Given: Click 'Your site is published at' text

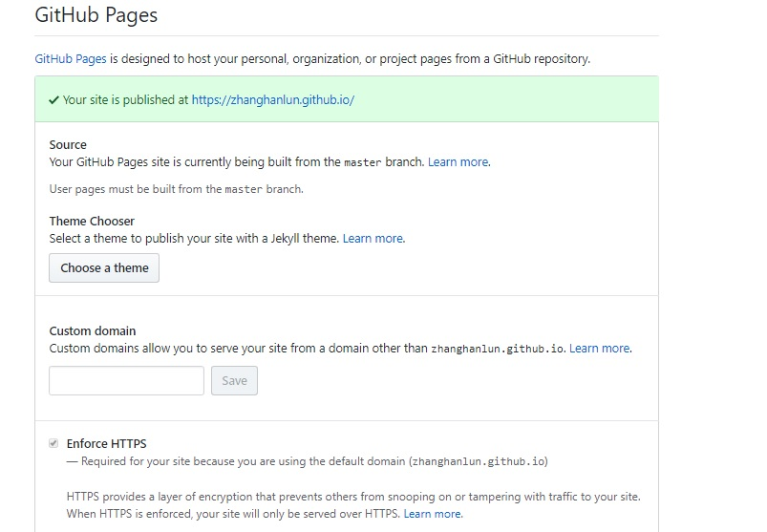Looking at the screenshot, I should pyautogui.click(x=126, y=99).
